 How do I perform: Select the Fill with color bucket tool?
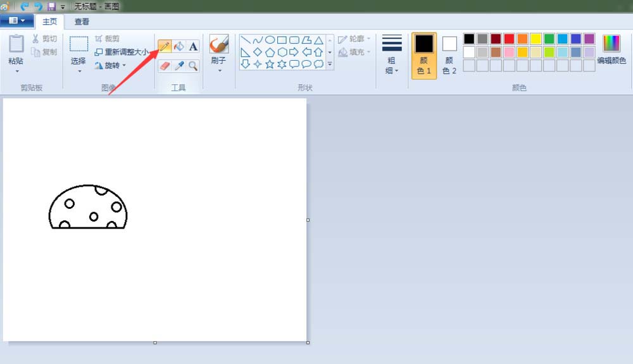[179, 46]
